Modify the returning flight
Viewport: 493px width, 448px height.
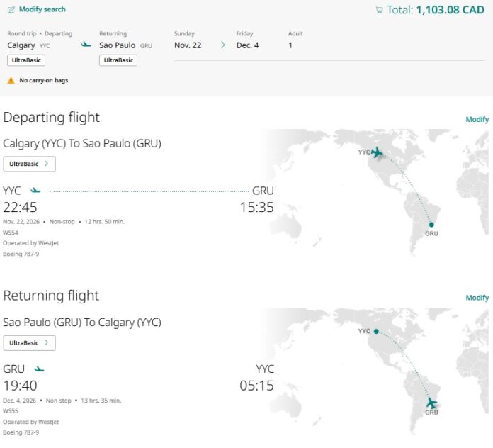click(477, 298)
